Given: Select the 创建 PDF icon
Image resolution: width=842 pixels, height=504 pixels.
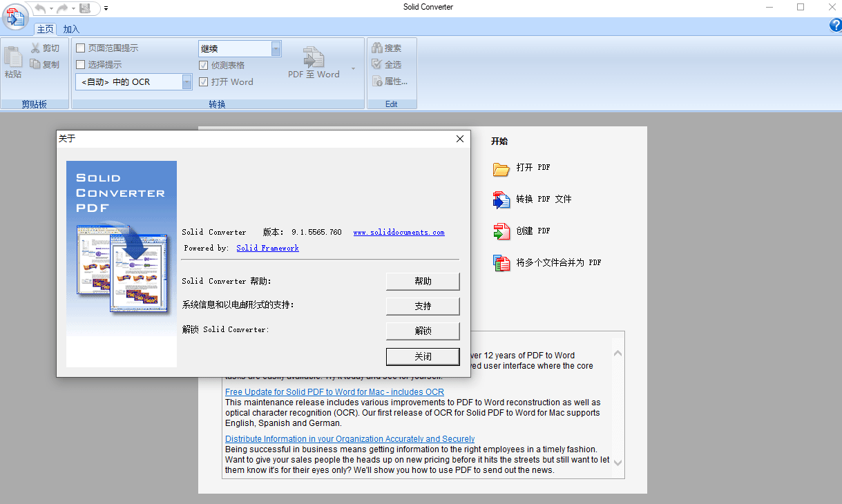Looking at the screenshot, I should click(502, 231).
